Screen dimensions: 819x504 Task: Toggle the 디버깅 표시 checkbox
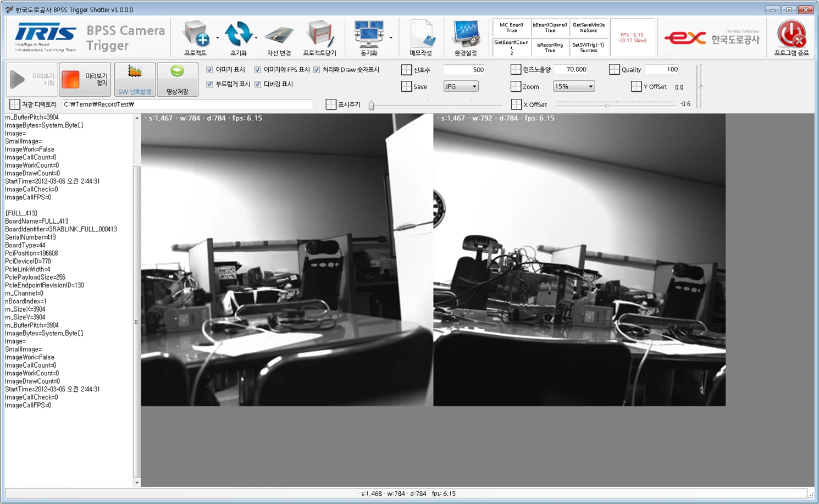tap(257, 84)
